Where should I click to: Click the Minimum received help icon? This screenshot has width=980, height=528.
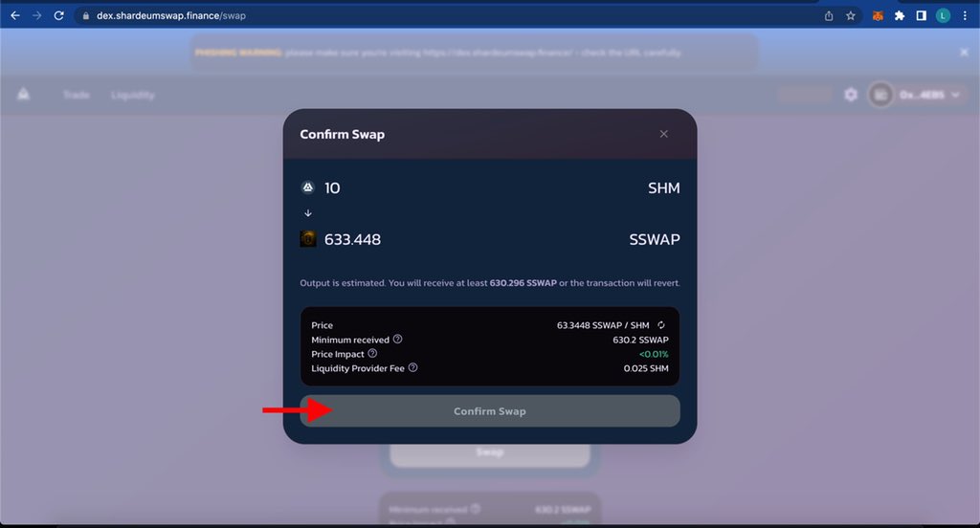(x=397, y=340)
